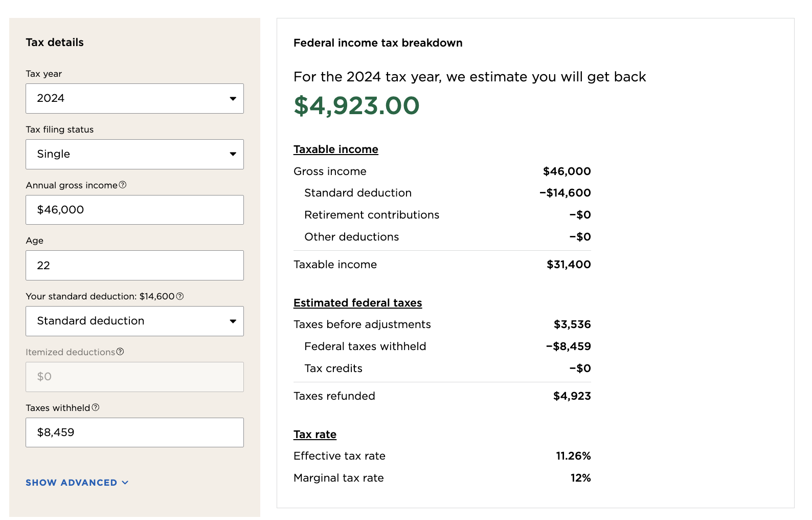Click the $4,923.00 estimated refund amount
The width and height of the screenshot is (812, 520).
pyautogui.click(x=356, y=106)
